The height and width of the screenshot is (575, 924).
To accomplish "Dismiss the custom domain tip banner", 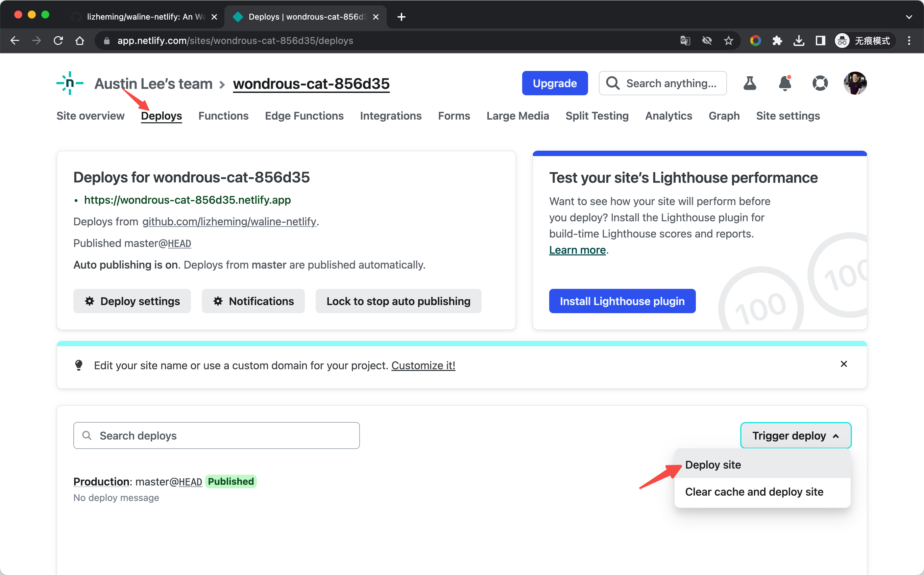I will pos(843,364).
